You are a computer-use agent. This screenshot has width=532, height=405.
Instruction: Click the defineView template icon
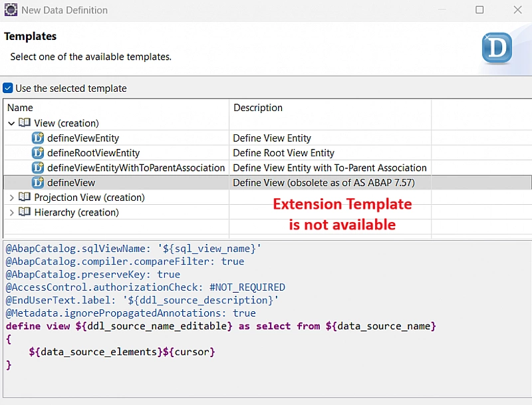click(38, 182)
